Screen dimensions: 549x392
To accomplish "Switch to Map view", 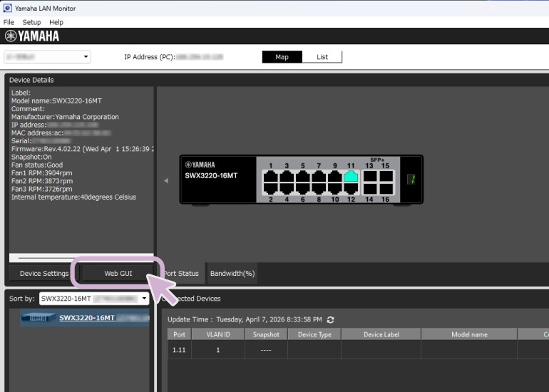I will (x=282, y=57).
